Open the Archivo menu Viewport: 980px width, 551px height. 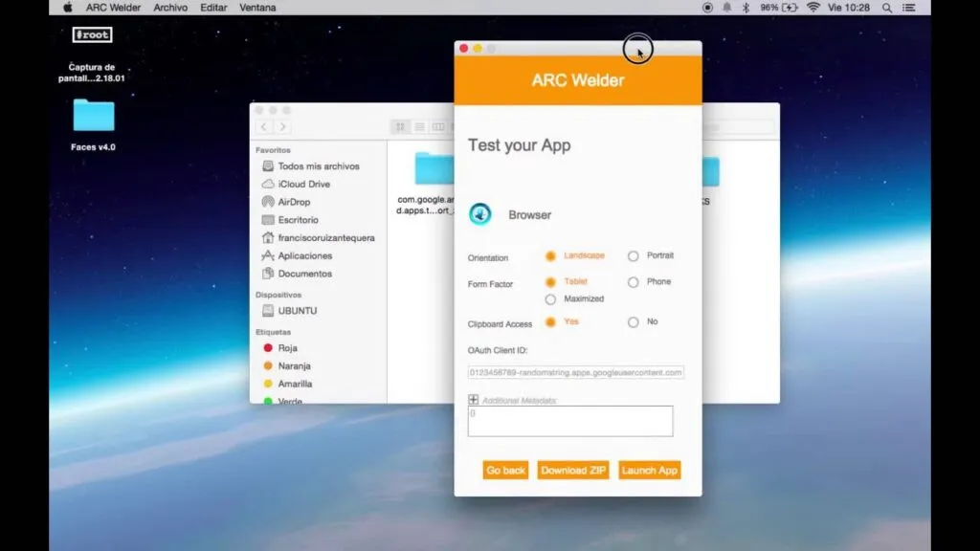tap(170, 8)
